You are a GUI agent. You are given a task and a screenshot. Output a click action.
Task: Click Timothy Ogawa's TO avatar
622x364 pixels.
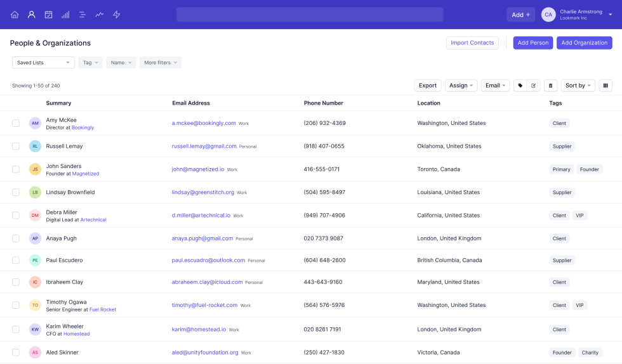36,305
